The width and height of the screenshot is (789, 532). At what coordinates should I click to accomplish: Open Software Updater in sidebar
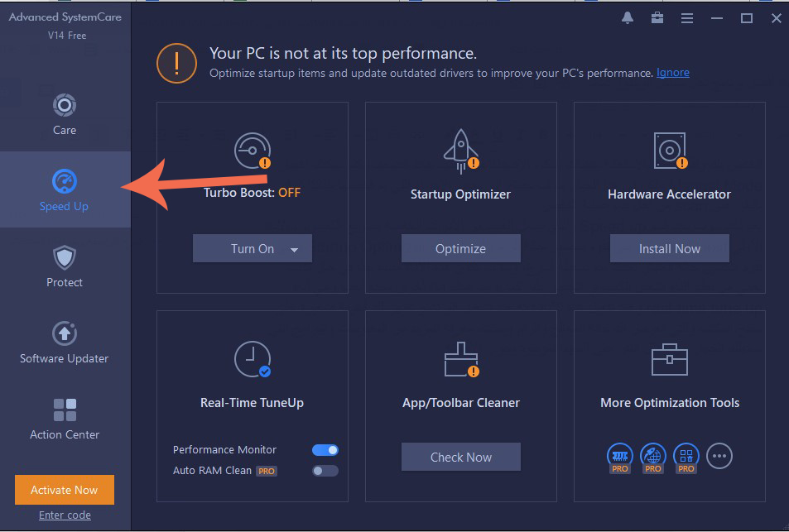[x=65, y=343]
